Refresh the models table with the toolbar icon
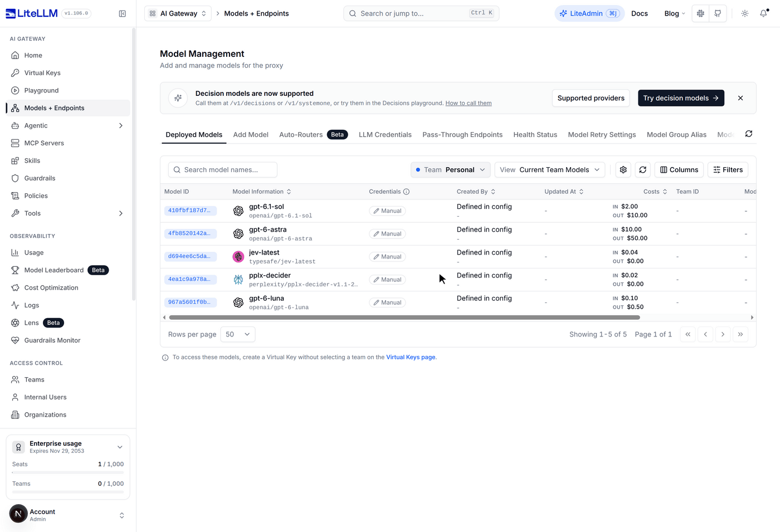This screenshot has width=780, height=532. 643,170
